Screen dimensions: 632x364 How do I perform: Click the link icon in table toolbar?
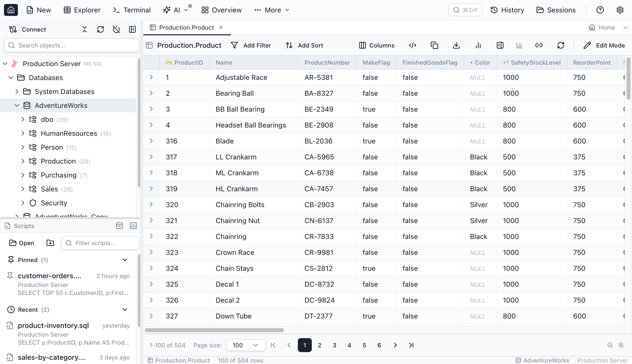tap(539, 45)
